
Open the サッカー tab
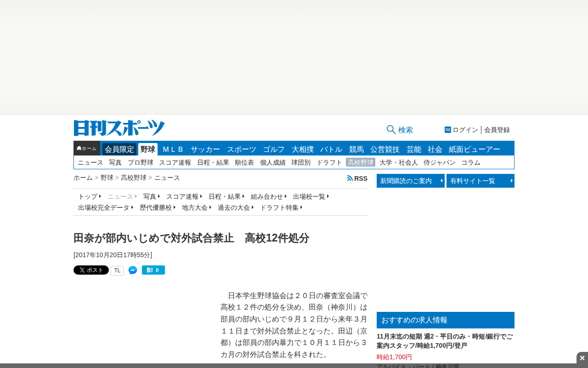205,149
